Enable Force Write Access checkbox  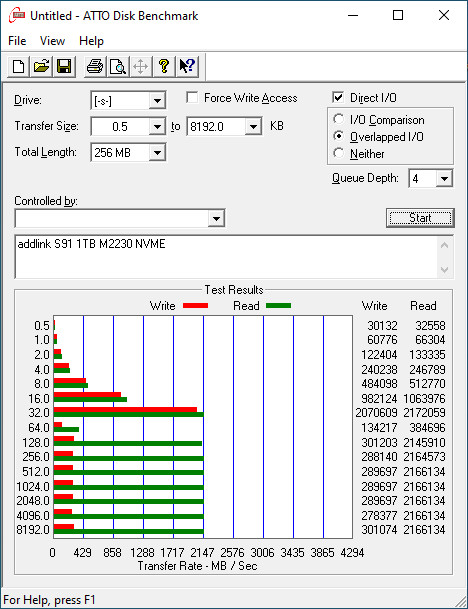click(x=192, y=97)
